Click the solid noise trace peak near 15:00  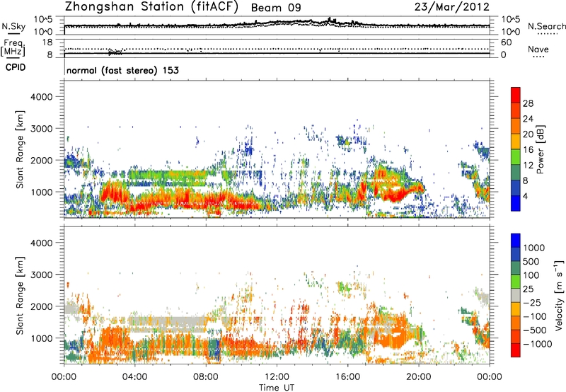click(329, 20)
